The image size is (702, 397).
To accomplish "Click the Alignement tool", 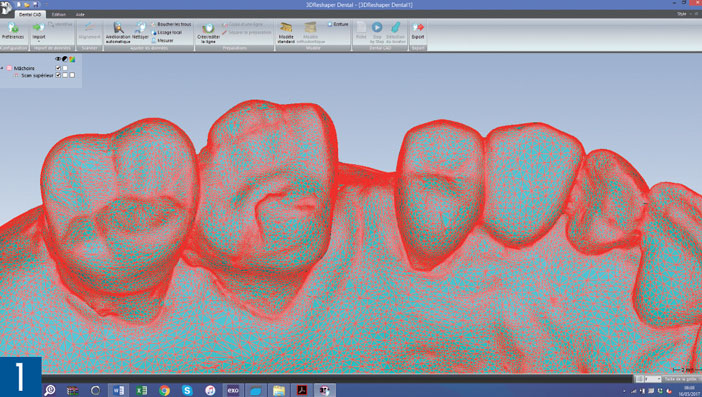I will click(x=90, y=31).
